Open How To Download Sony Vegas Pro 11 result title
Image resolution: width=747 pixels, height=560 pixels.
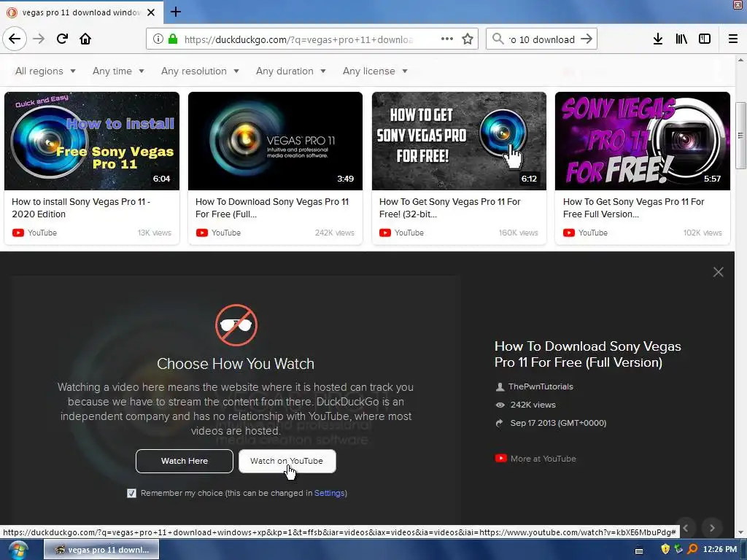coord(271,208)
